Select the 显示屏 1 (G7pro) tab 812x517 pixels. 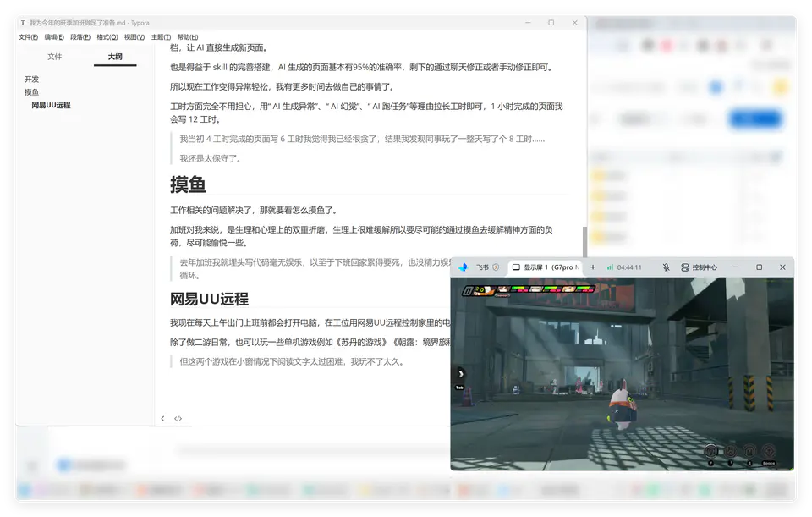[546, 267]
